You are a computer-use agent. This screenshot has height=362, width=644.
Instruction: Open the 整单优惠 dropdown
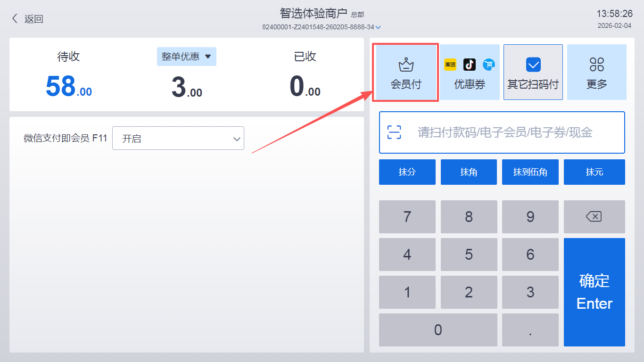187,57
